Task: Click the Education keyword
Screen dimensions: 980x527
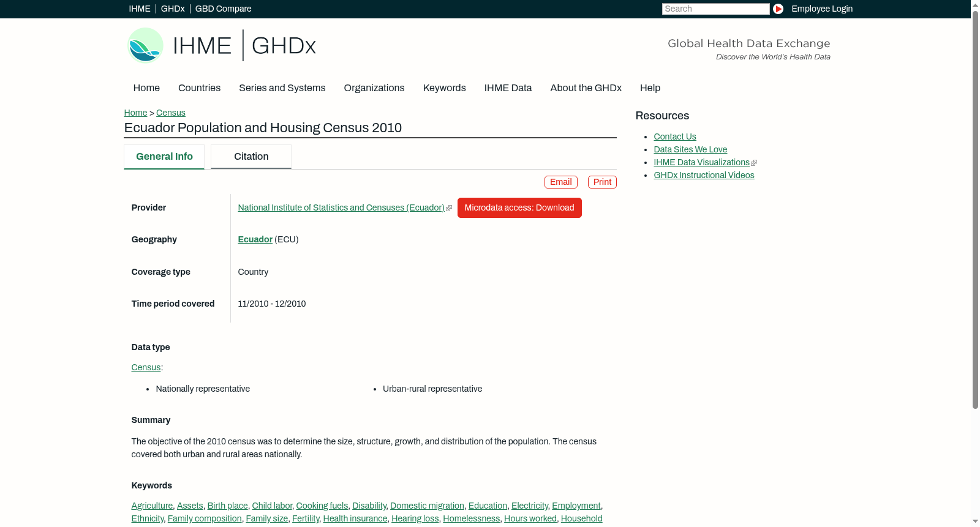Action: [x=488, y=506]
